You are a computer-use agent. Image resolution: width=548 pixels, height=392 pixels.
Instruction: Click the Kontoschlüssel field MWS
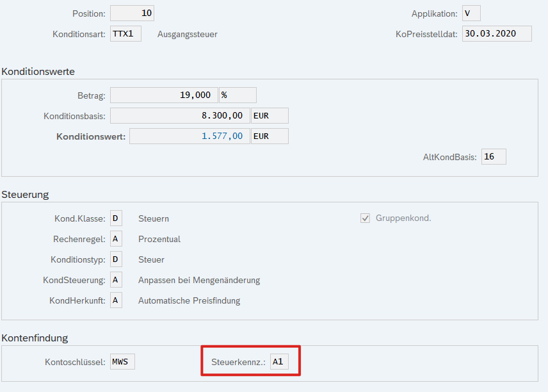tap(122, 362)
